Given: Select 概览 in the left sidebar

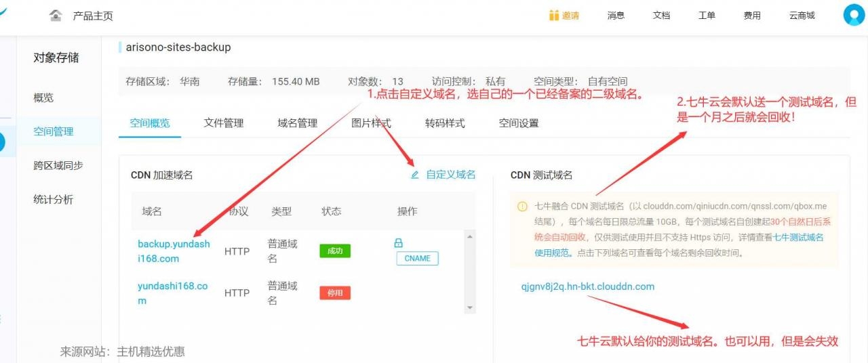Looking at the screenshot, I should 43,98.
